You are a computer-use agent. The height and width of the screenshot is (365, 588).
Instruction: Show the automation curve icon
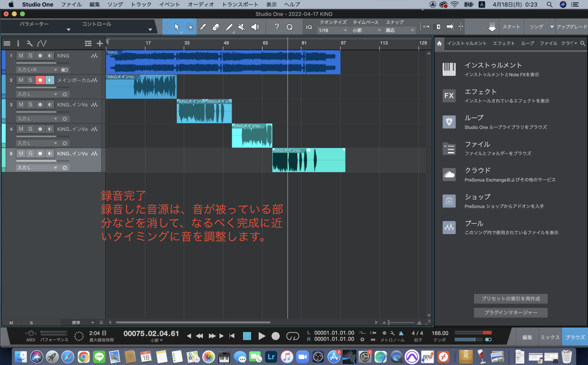click(x=42, y=43)
